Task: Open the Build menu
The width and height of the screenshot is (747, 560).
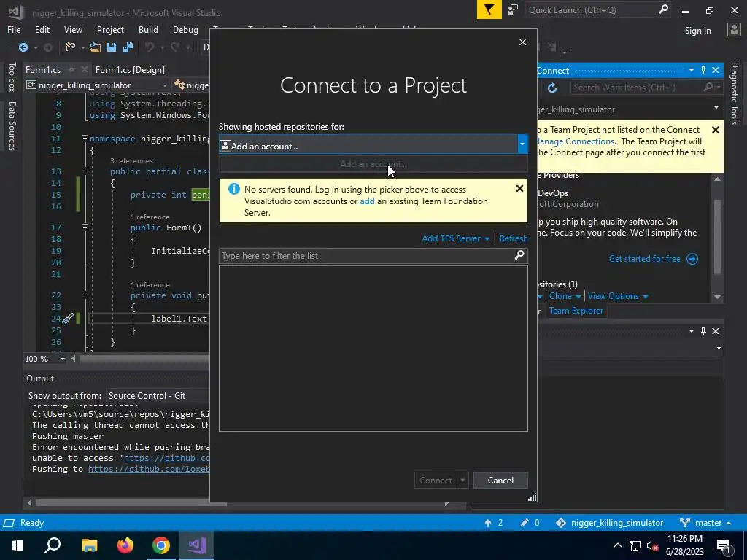Action: tap(148, 29)
